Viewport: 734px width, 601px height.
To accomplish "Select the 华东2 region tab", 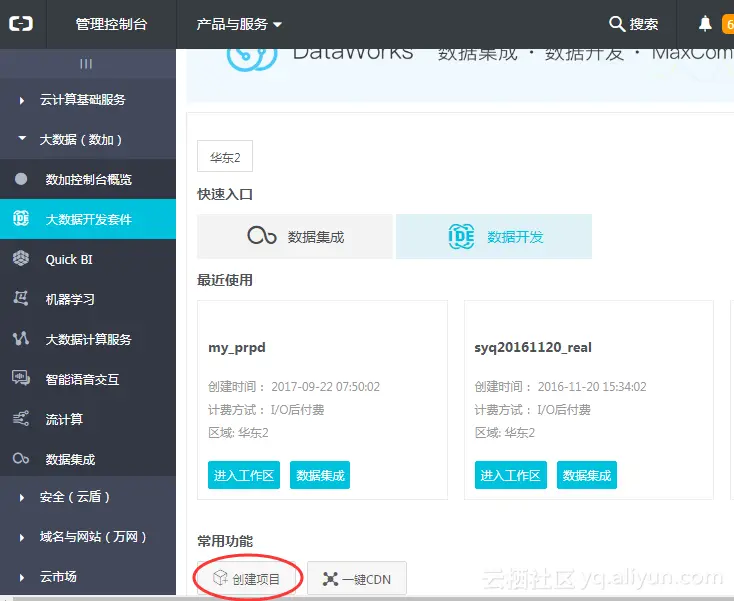I will coord(225,156).
